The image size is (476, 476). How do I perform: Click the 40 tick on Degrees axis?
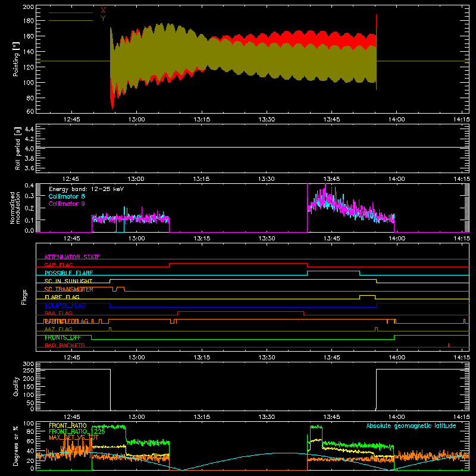tap(30, 451)
